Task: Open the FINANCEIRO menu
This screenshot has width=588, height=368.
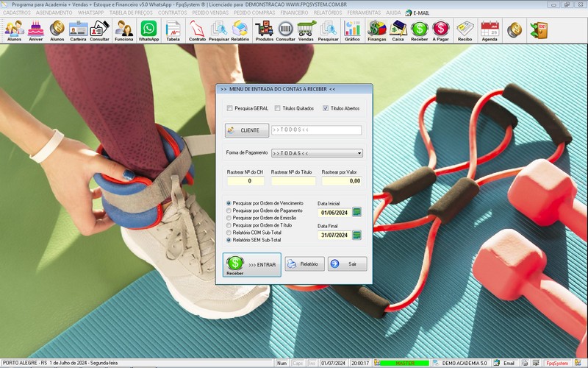Action: coord(294,13)
